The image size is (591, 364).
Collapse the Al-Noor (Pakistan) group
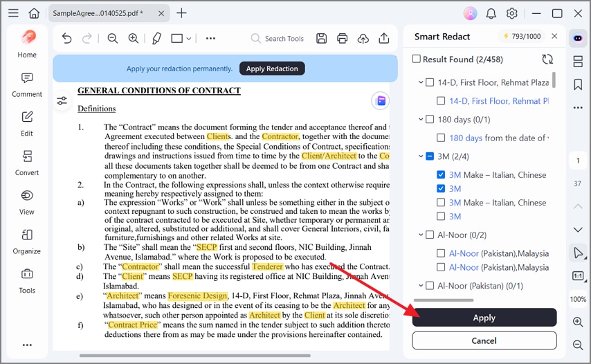[421, 286]
